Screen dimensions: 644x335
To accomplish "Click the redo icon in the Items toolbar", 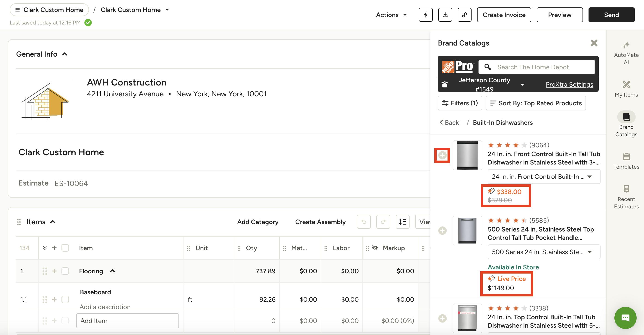I will coord(383,222).
